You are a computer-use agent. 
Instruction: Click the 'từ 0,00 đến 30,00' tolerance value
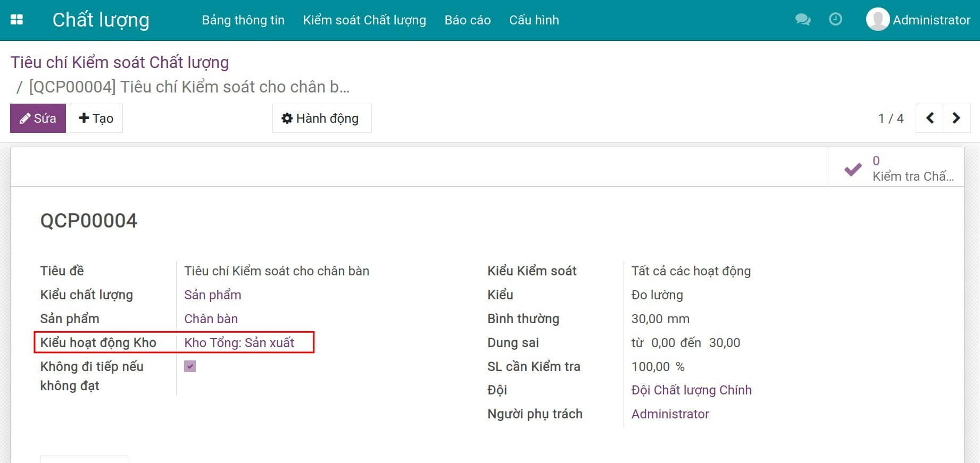point(686,343)
